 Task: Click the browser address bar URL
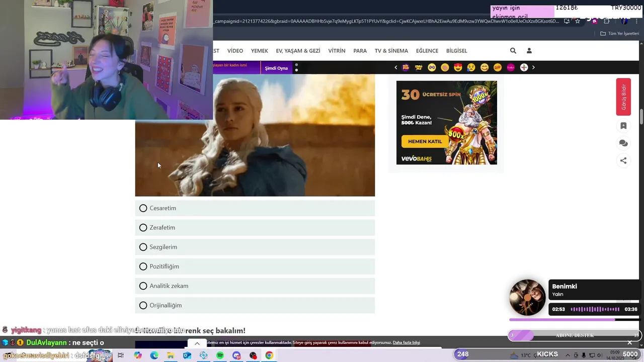tap(386, 21)
